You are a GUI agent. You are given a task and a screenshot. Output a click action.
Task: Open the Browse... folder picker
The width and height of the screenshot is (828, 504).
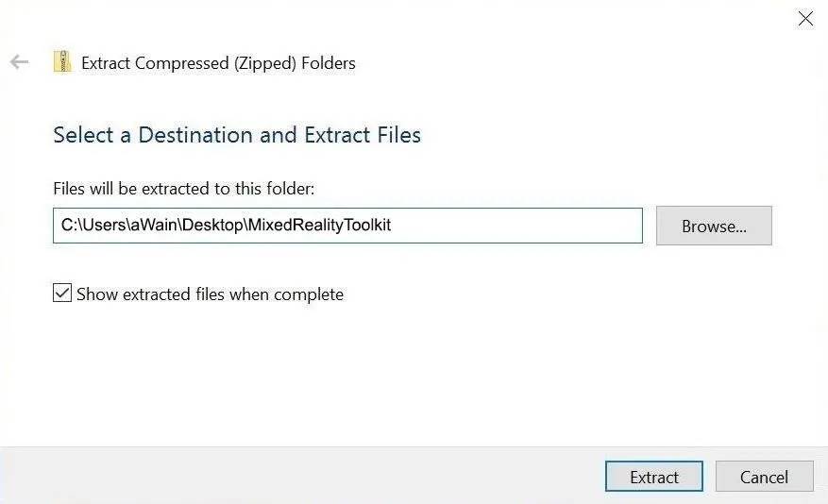point(714,226)
